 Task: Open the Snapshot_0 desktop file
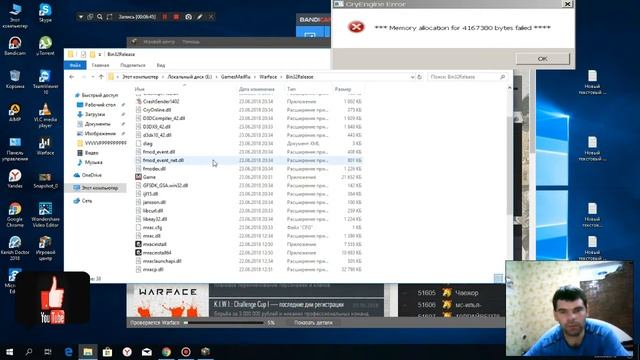coord(45,180)
